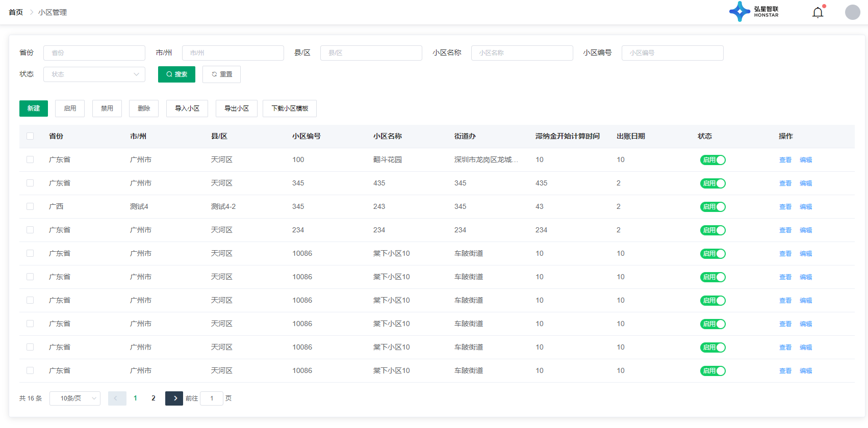Click 下载小区模板 button
Image resolution: width=868 pixels, height=428 pixels.
(290, 109)
